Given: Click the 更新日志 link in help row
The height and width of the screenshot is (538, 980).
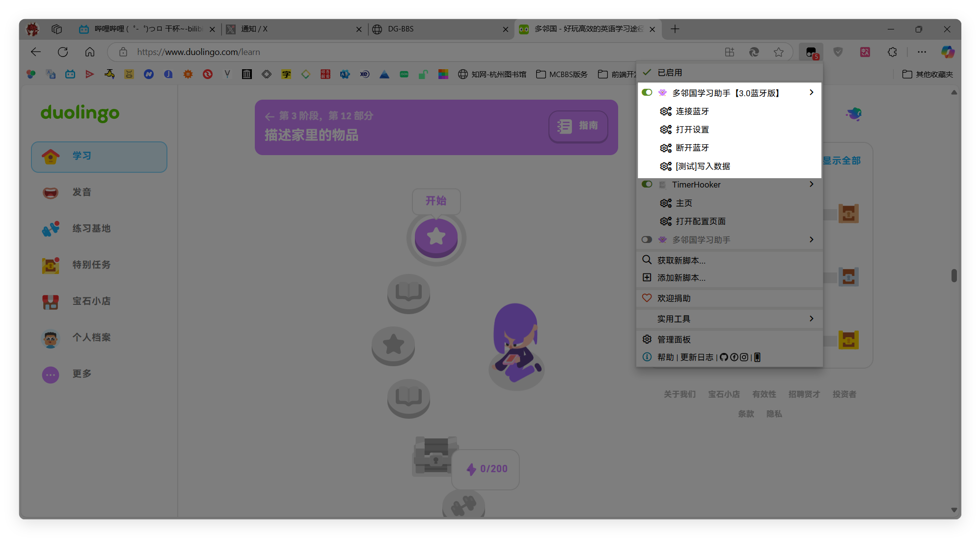Looking at the screenshot, I should [697, 357].
